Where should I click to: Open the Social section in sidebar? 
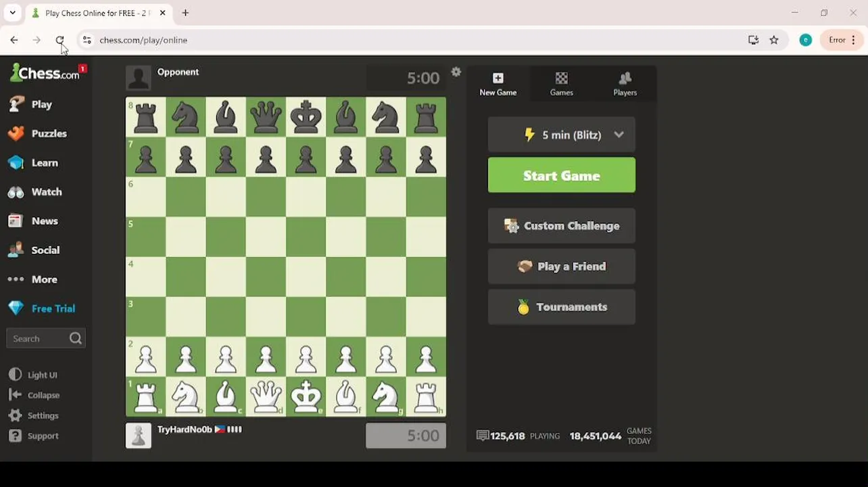(34, 250)
